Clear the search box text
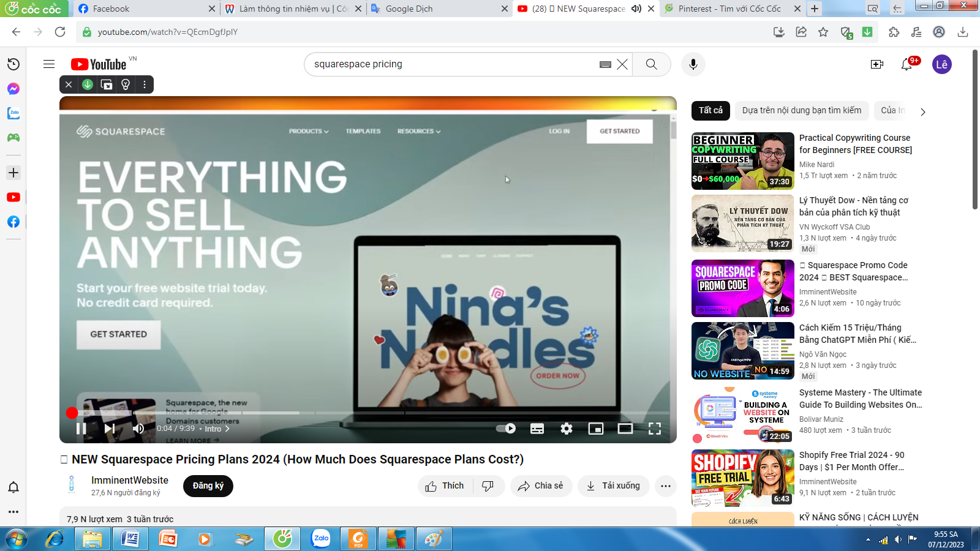The image size is (980, 551). [x=622, y=64]
